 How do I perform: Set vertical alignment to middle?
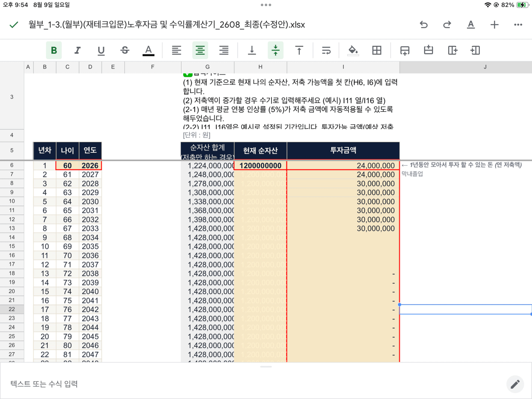[275, 50]
